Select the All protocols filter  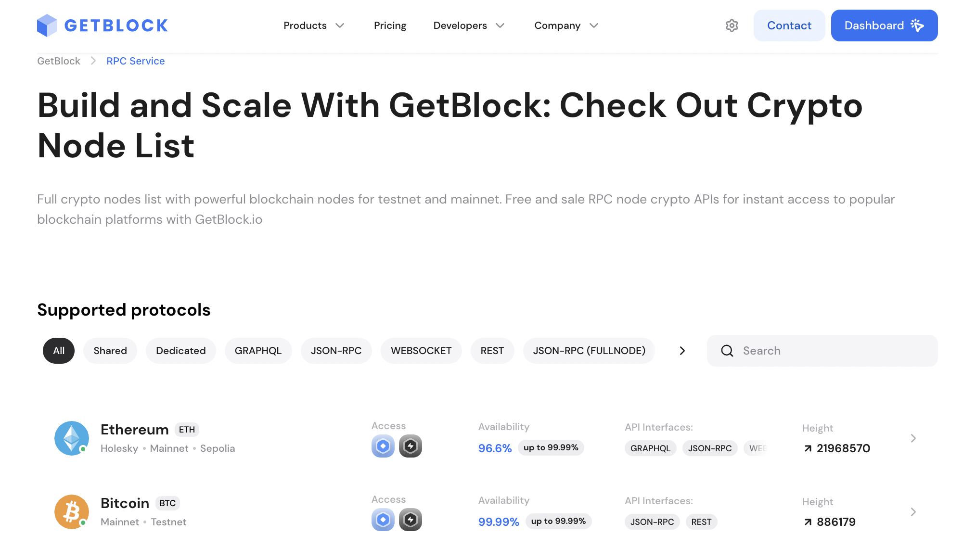(59, 351)
